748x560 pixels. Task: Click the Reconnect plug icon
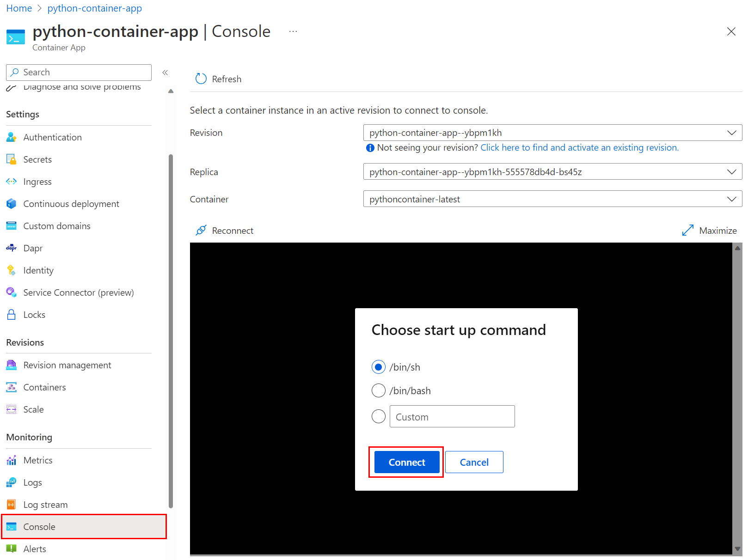pyautogui.click(x=201, y=230)
